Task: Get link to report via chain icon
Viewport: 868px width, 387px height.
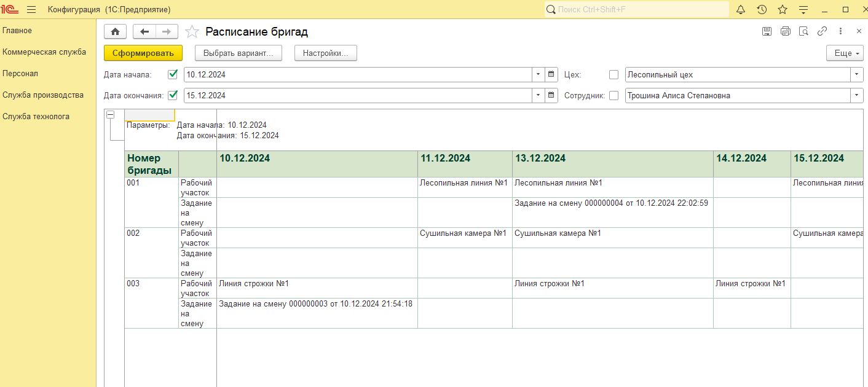Action: click(x=822, y=31)
